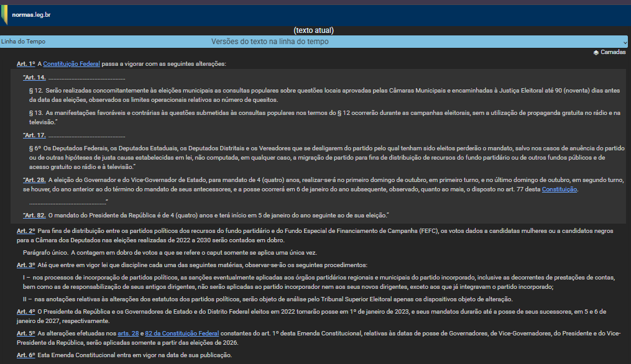Click the Camadas layers icon
The height and width of the screenshot is (364, 631).
tap(596, 53)
